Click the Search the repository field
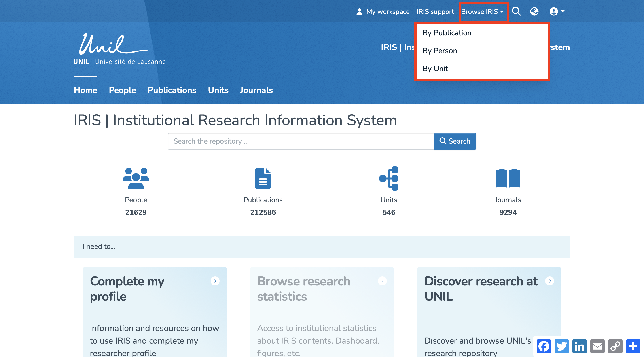644x357 pixels. [301, 141]
